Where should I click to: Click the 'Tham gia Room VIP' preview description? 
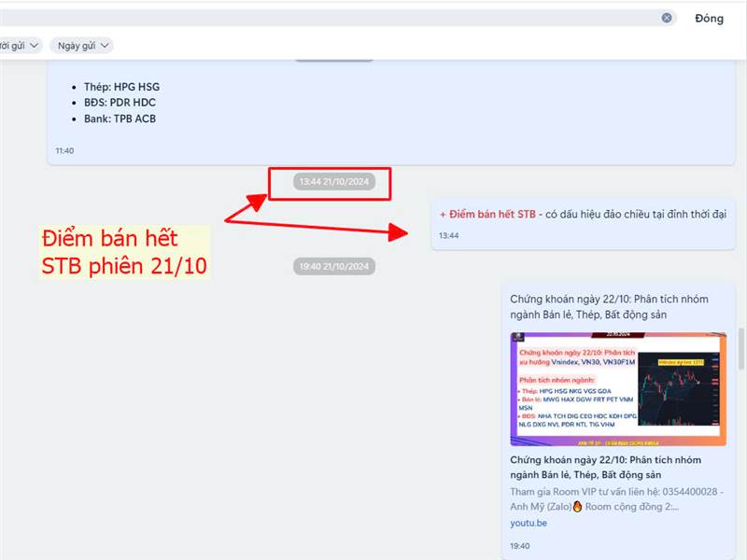[x=616, y=499]
